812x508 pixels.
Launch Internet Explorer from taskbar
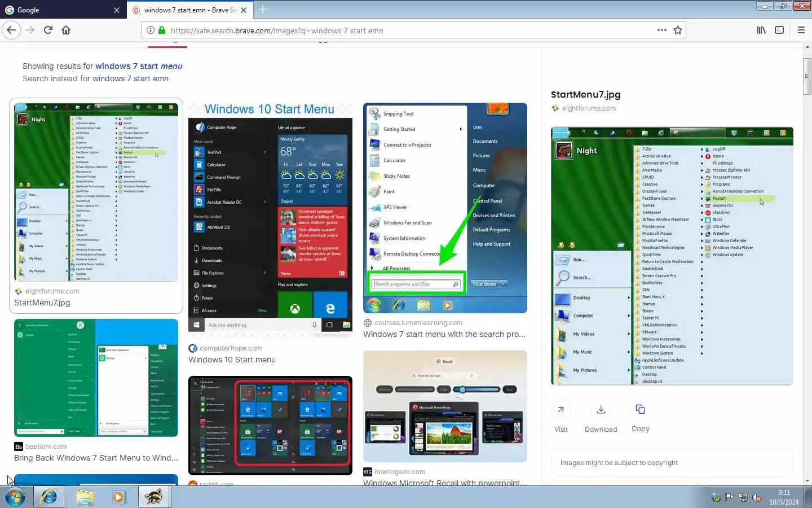[49, 497]
